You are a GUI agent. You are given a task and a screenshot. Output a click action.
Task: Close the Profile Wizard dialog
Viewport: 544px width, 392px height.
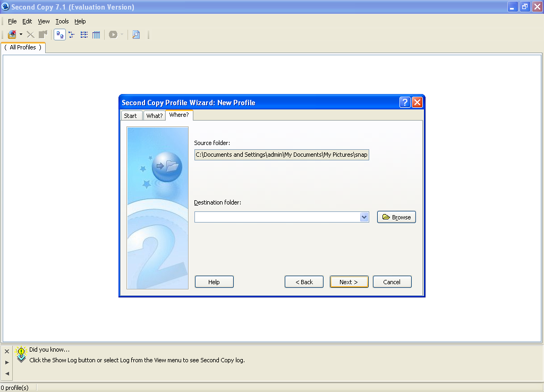tap(418, 103)
